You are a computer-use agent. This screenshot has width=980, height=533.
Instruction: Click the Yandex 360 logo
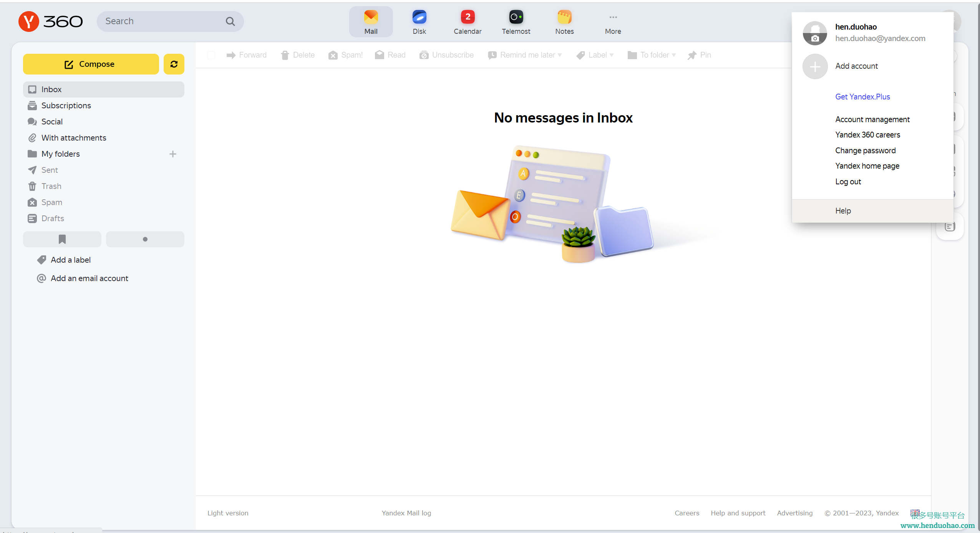pos(50,21)
